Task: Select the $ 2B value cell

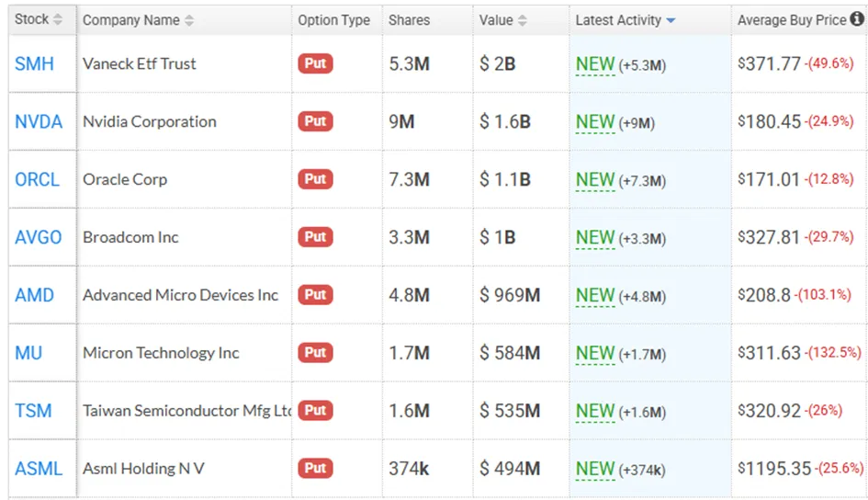Action: 497,64
